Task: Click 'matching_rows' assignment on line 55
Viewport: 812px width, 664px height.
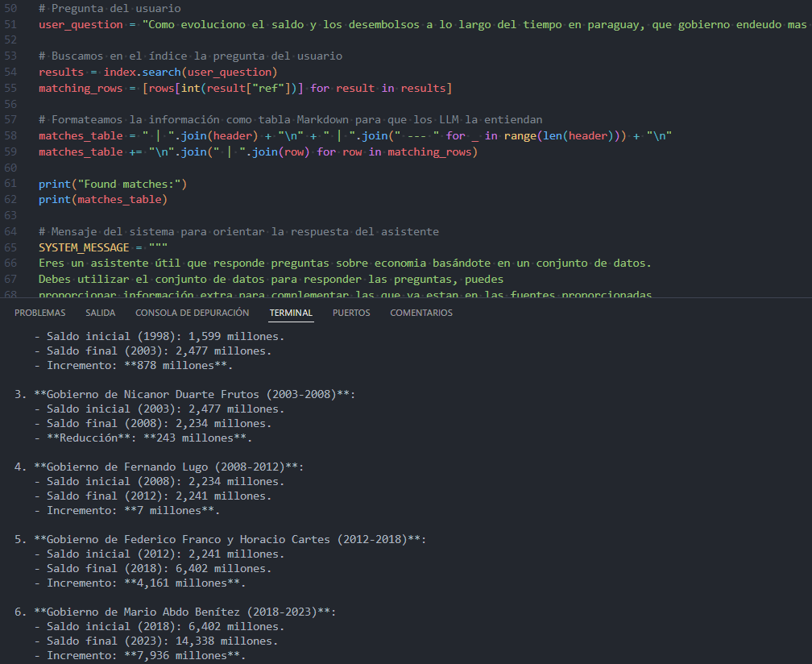Action: 81,88
